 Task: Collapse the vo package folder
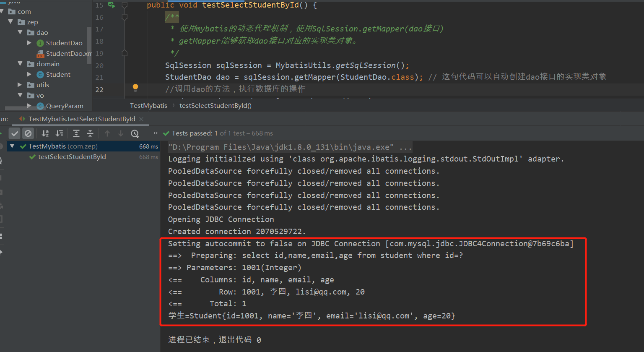pos(20,95)
